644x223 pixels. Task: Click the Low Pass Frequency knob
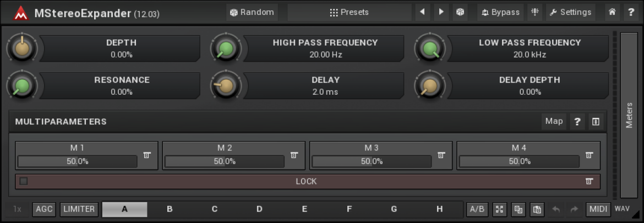click(x=429, y=49)
